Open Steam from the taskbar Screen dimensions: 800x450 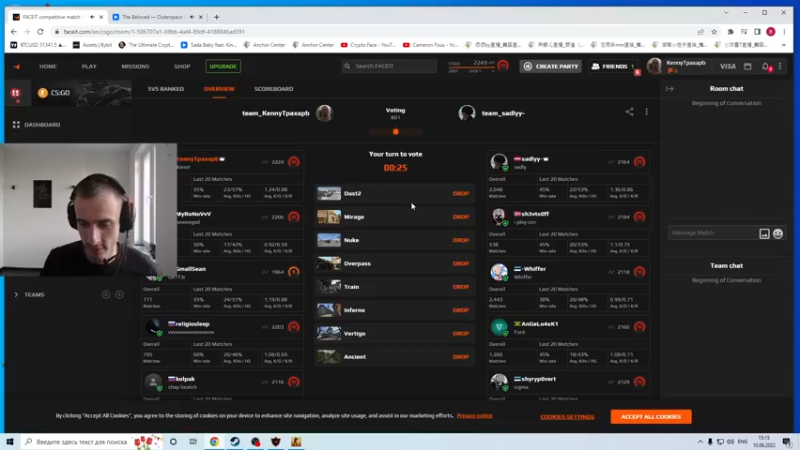[x=235, y=441]
